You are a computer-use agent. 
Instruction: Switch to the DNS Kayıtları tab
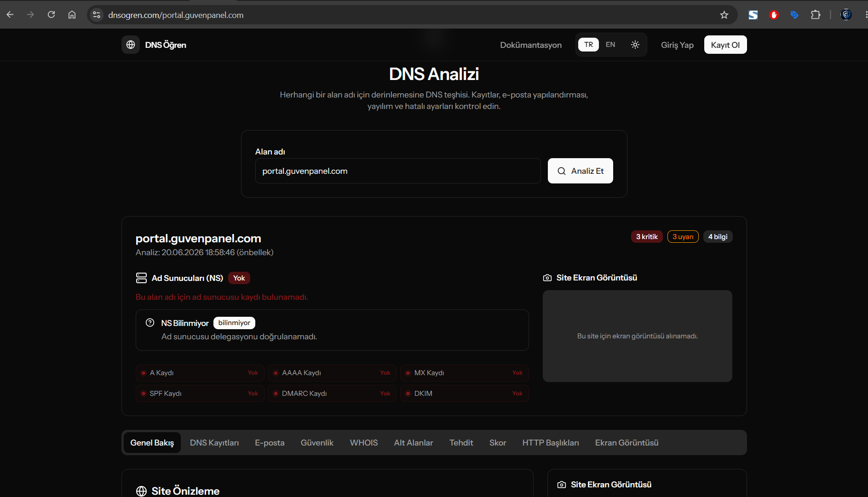click(x=214, y=443)
